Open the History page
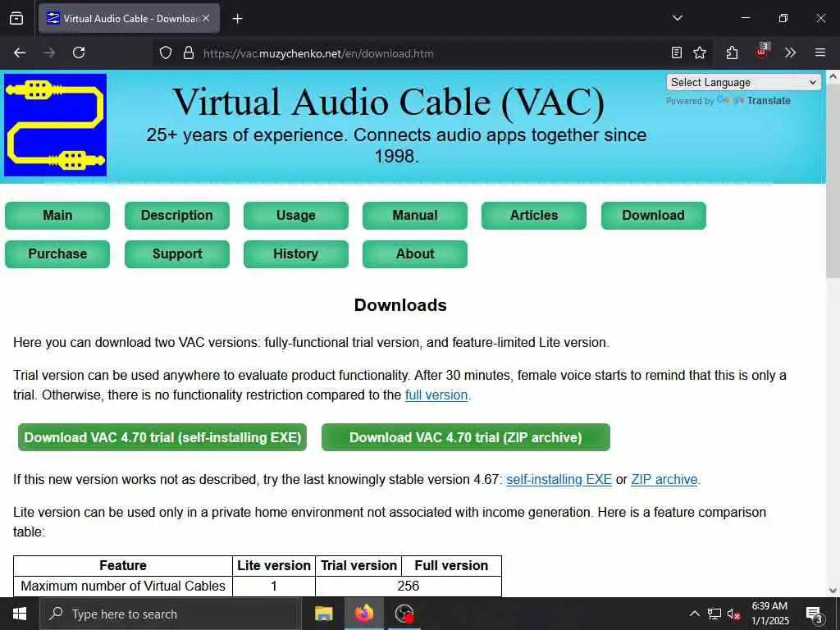This screenshot has width=840, height=630. (295, 254)
